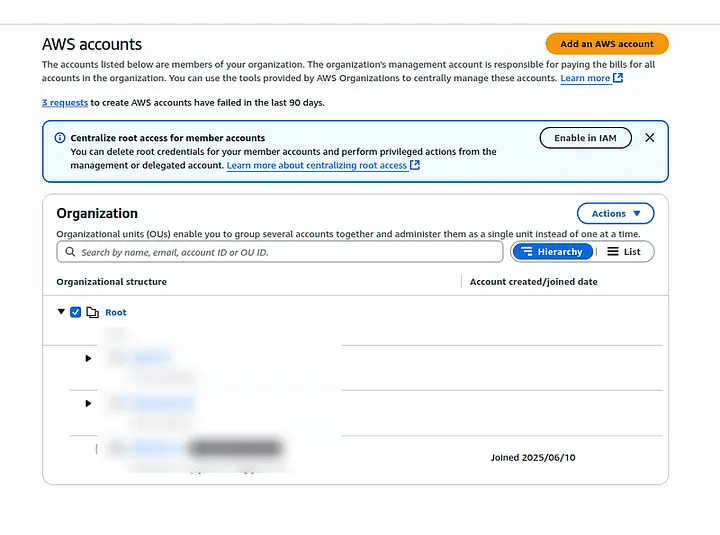Click the Account created/joined date column header

tap(534, 282)
